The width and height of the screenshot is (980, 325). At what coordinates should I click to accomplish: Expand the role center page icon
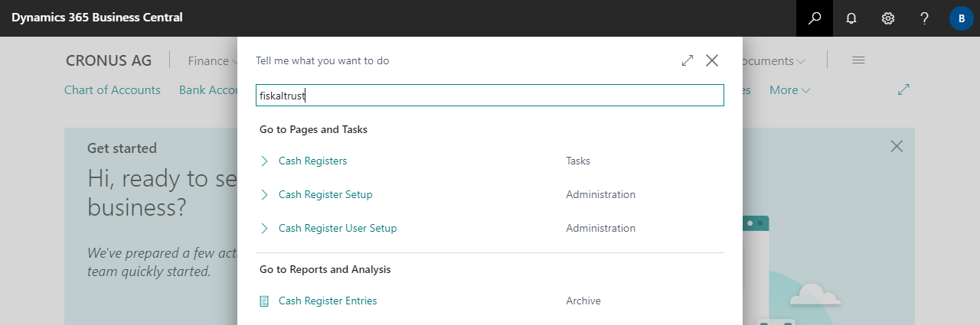point(903,89)
